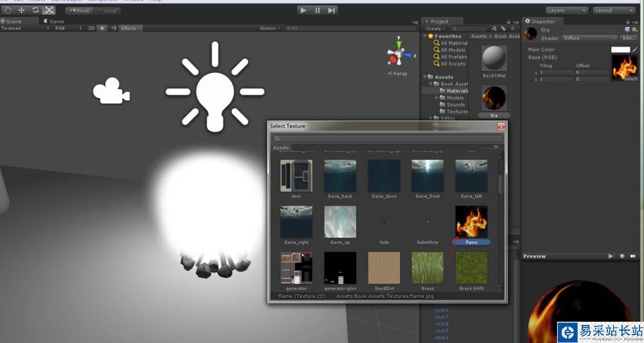Image resolution: width=644 pixels, height=343 pixels.
Task: Open the material settings gear icon
Action: [x=635, y=30]
